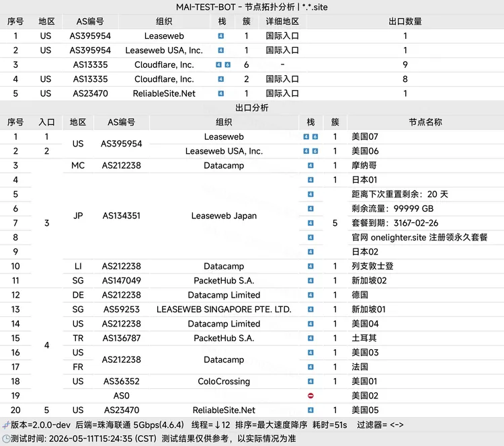Image resolution: width=504 pixels, height=446 pixels.
Task: Click the LI region cell
Action: click(x=78, y=266)
